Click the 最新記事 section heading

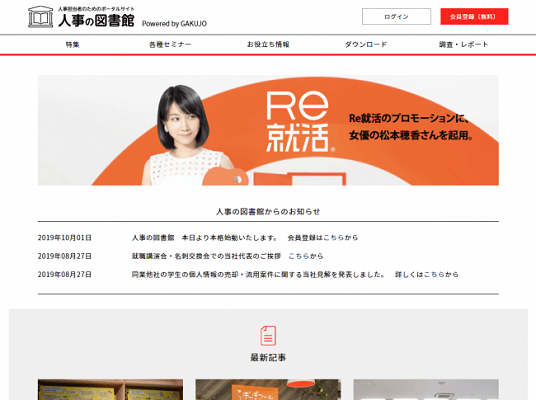pos(268,358)
